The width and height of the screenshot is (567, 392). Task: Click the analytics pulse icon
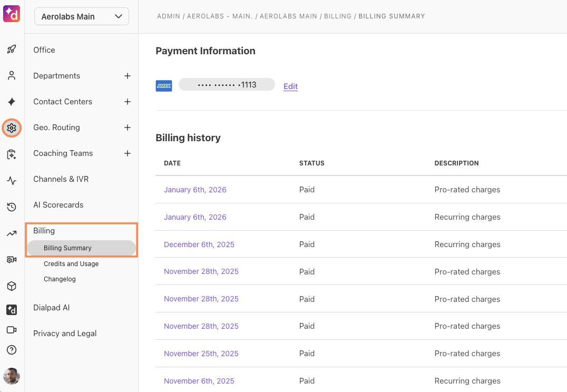pyautogui.click(x=12, y=181)
